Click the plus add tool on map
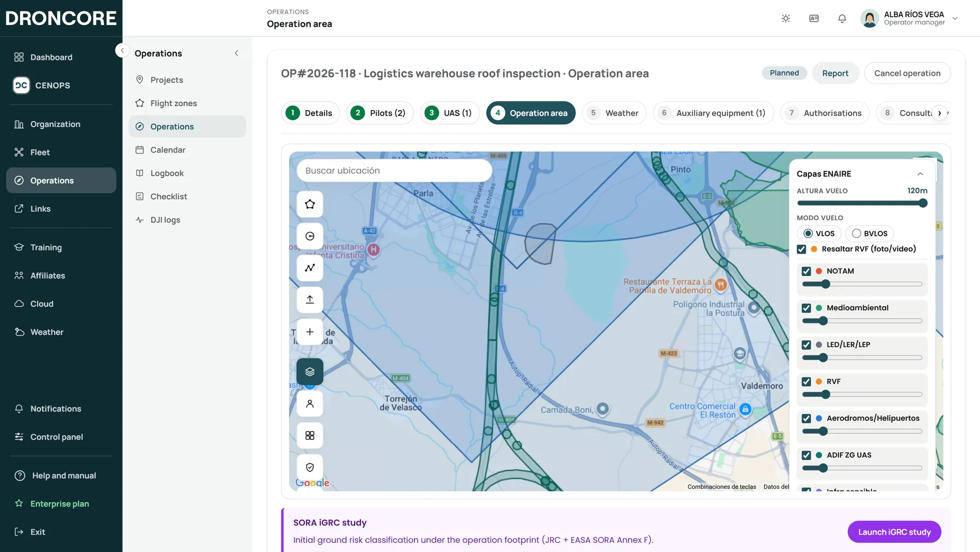 (310, 332)
